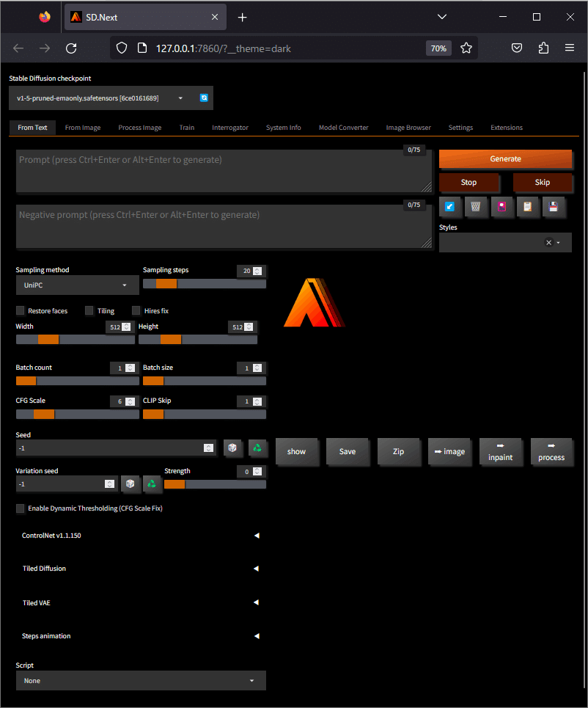Open the Firefox hamburger menu

[x=570, y=48]
